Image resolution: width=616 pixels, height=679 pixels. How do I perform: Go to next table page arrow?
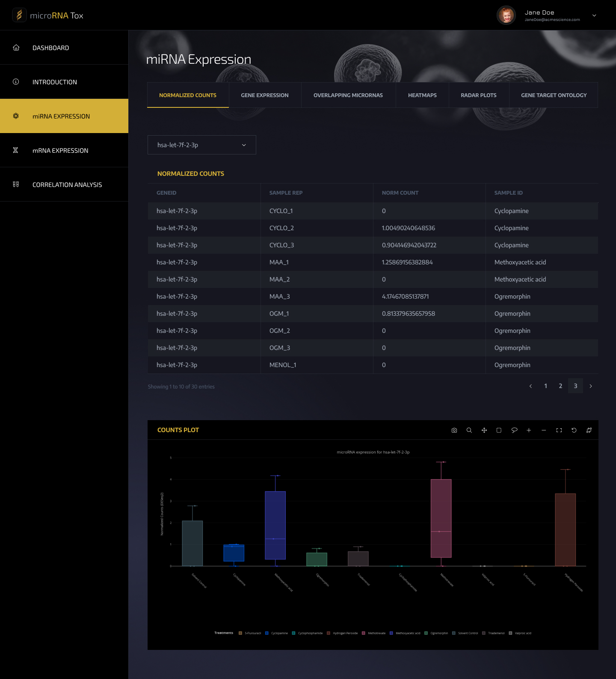coord(591,386)
